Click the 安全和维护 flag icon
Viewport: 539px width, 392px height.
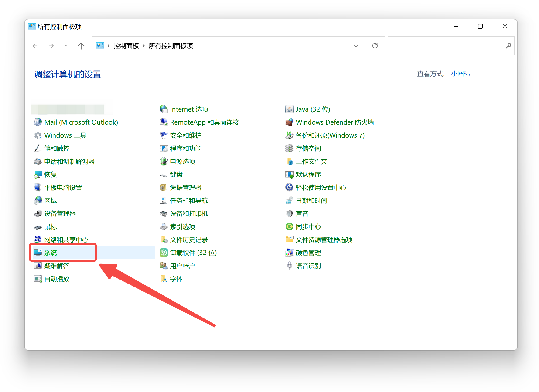click(x=164, y=135)
